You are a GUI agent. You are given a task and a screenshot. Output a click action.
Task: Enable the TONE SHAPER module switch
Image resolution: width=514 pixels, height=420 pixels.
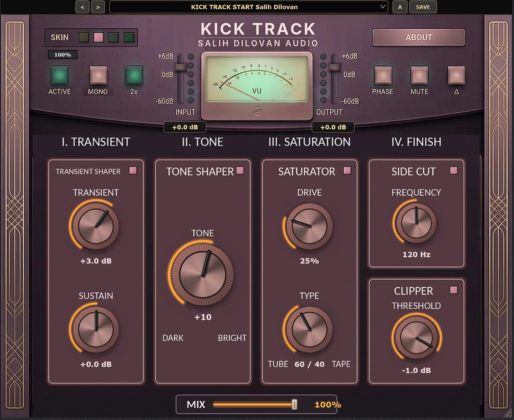tap(240, 170)
